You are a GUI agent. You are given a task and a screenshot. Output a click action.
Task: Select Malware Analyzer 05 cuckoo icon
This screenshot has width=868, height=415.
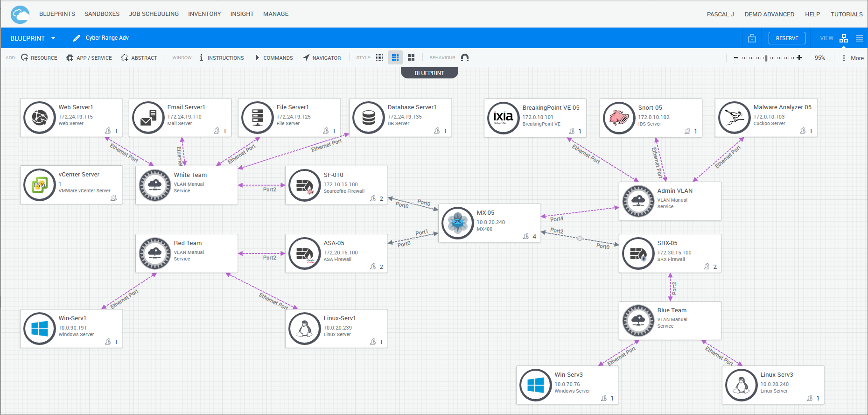[735, 118]
